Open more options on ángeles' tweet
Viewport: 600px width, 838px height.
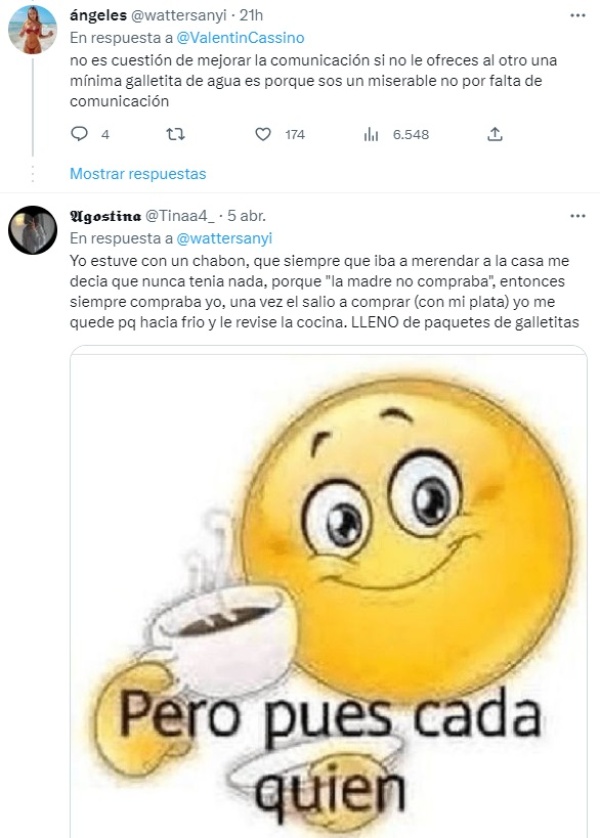pyautogui.click(x=578, y=15)
